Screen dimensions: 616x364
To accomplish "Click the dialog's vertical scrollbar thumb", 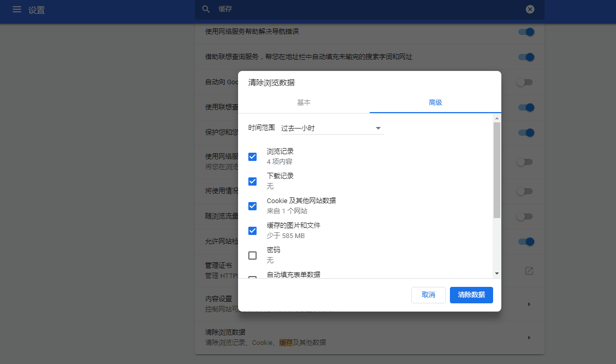I will pos(497,170).
